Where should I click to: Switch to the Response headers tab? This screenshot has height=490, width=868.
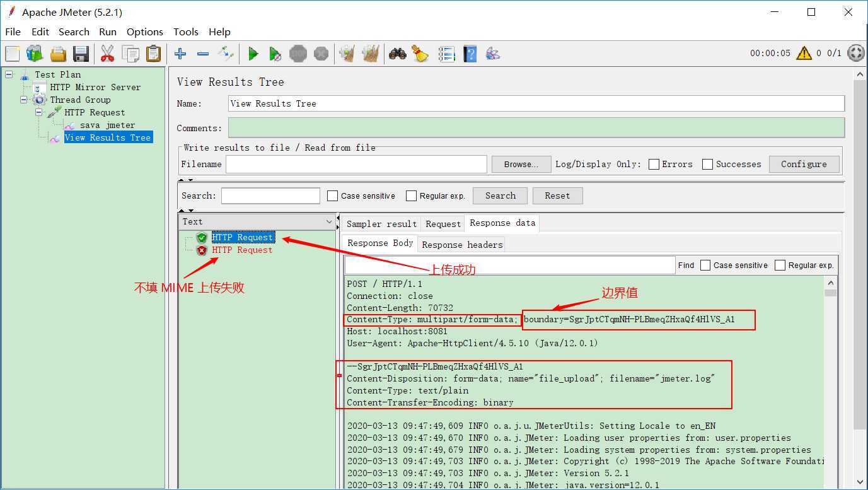coord(462,245)
